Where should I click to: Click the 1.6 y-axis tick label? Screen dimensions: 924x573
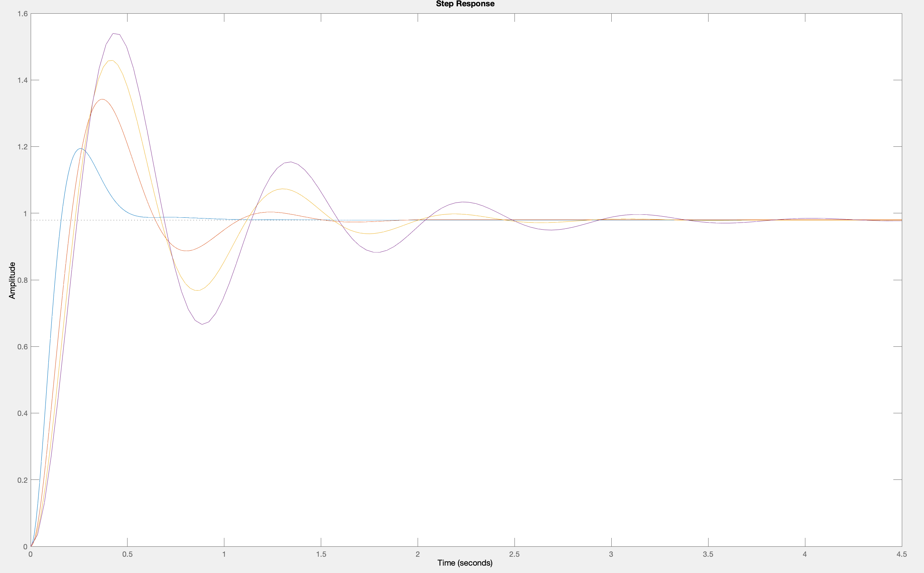(x=22, y=14)
